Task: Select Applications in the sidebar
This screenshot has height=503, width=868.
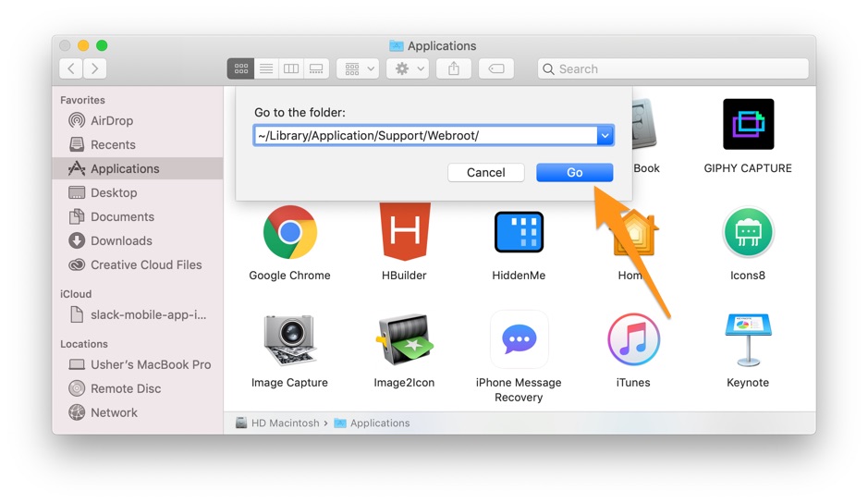Action: pos(138,168)
